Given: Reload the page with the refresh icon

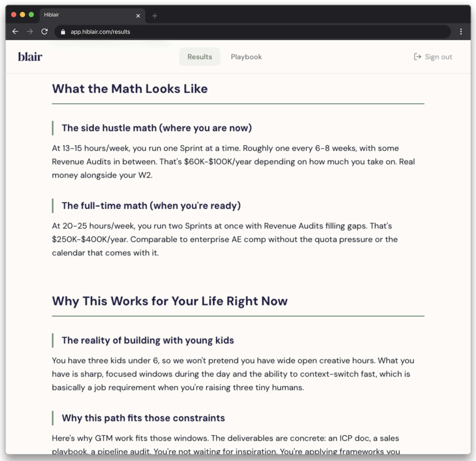Looking at the screenshot, I should pos(44,32).
